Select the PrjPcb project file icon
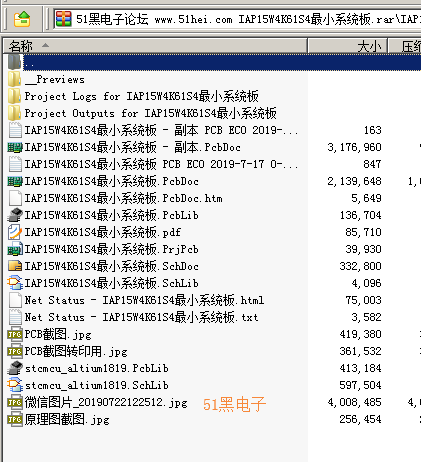The image size is (421, 462). (x=15, y=249)
